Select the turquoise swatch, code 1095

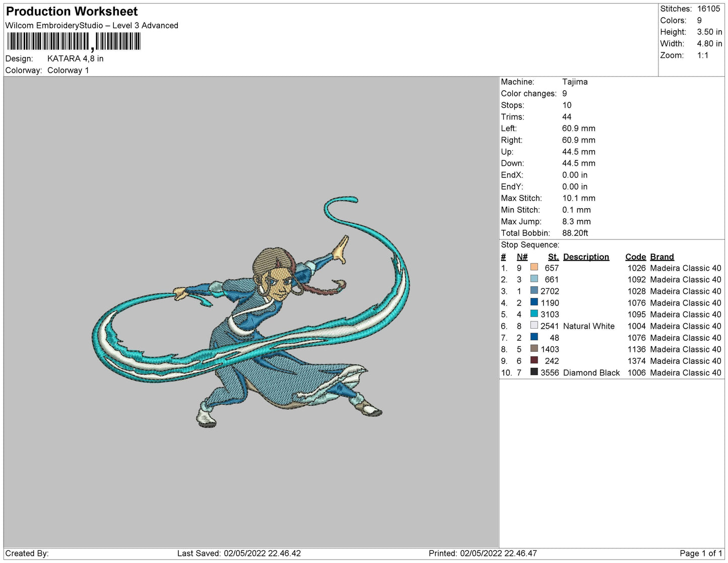(x=534, y=314)
